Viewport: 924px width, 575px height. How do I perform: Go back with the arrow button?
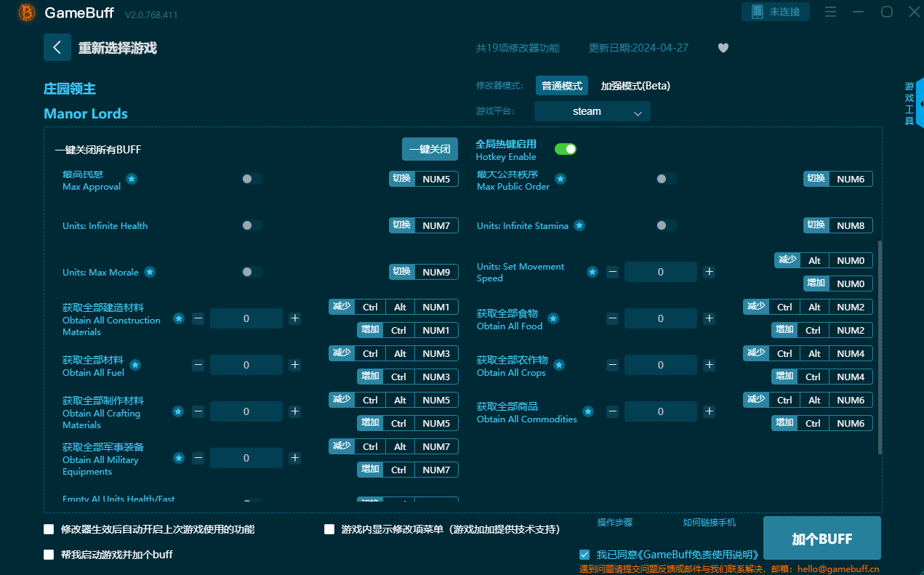click(x=57, y=47)
